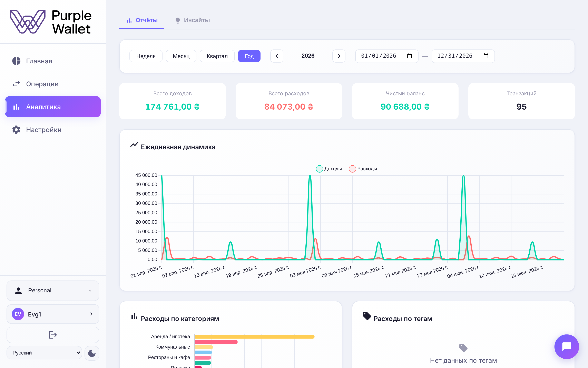Viewport: 588px width, 368px height.
Task: Click the gray tag icon above Нет данных
Action: click(463, 348)
